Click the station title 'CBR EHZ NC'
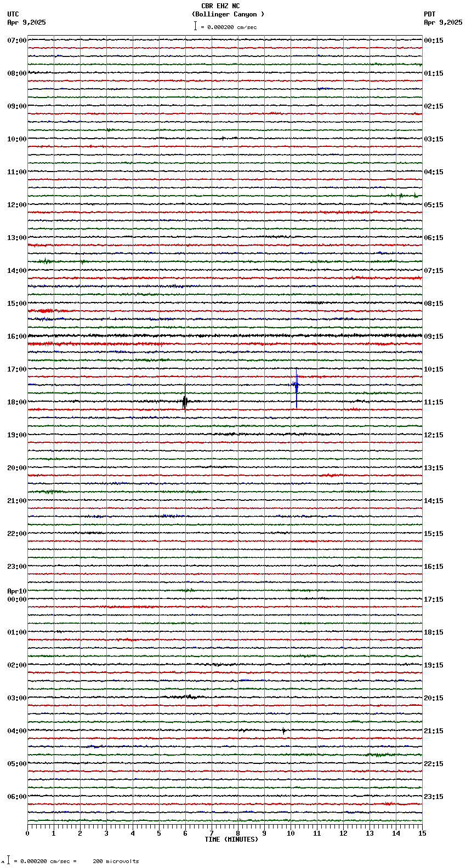The image size is (466, 868). coord(220,6)
